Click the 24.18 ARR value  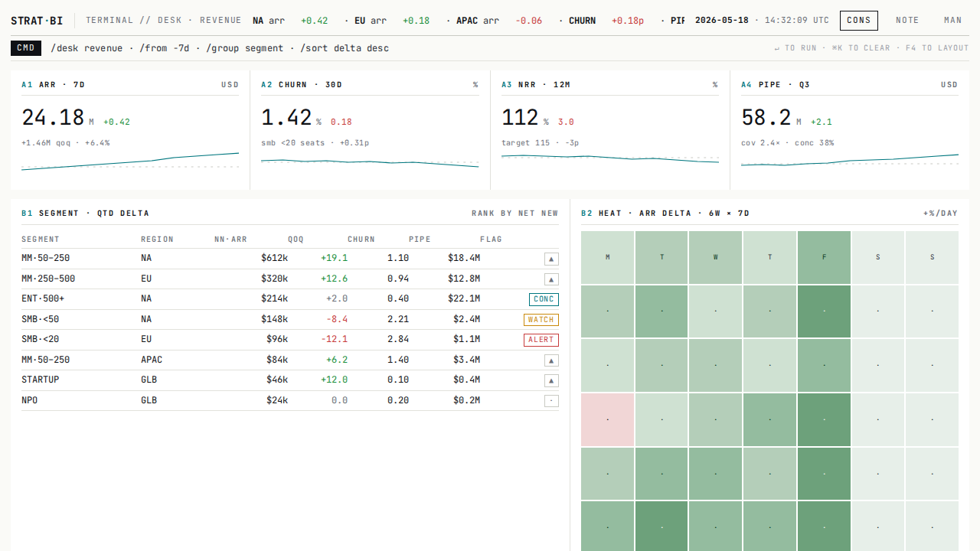click(53, 117)
